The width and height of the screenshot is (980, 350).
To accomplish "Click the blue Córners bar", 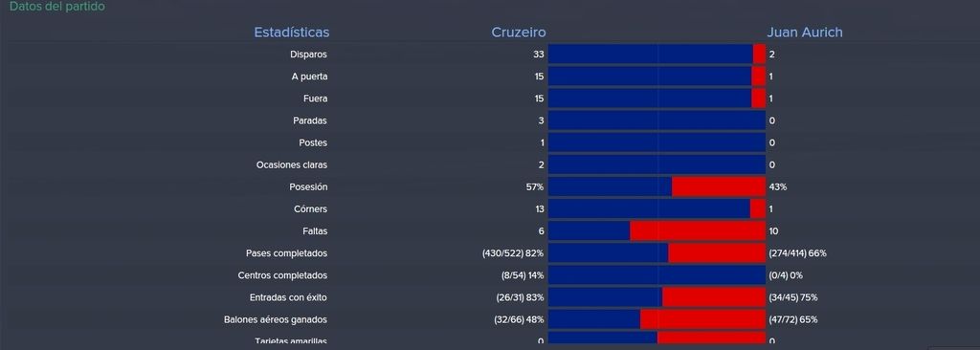I will pos(650,208).
